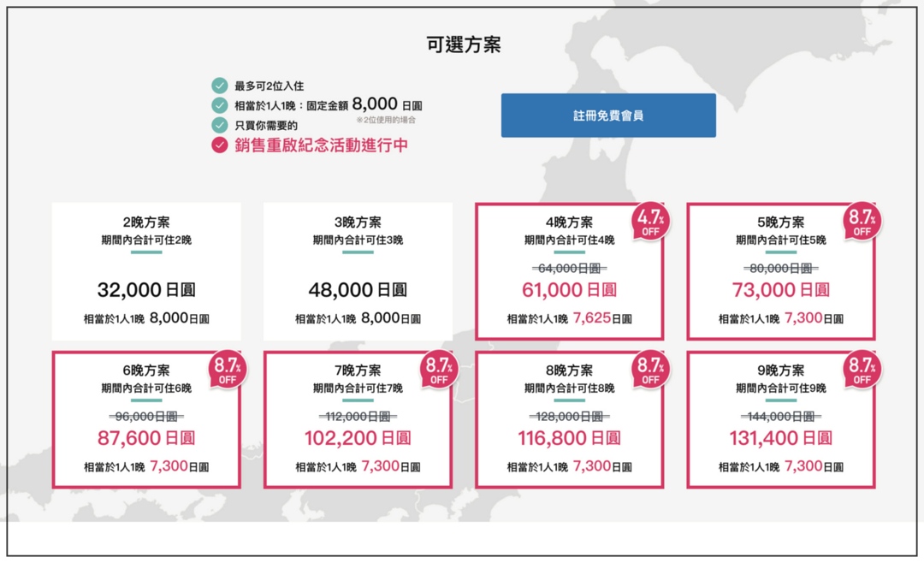
Task: Click the 8.7% OFF badge on 9晚方案
Action: [x=862, y=371]
